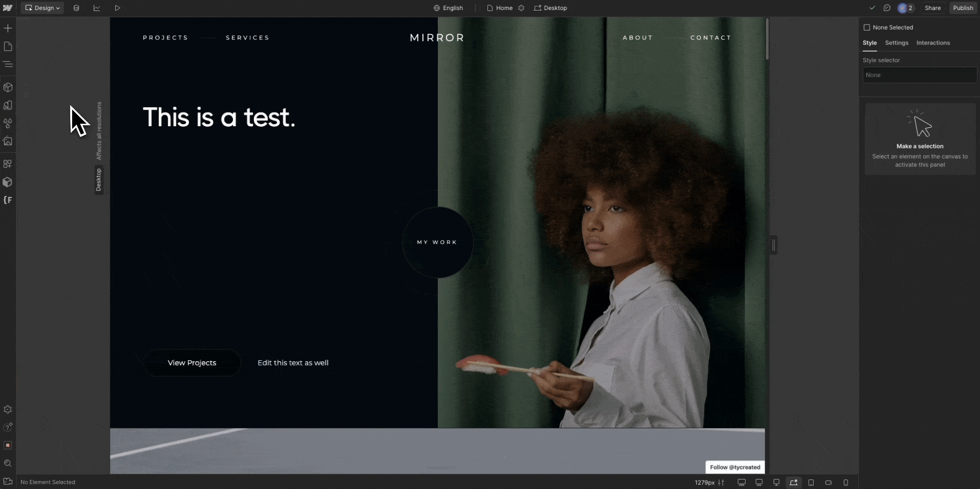Open video tutorials camera icon
Viewport: 980px width, 489px height.
coord(8,481)
